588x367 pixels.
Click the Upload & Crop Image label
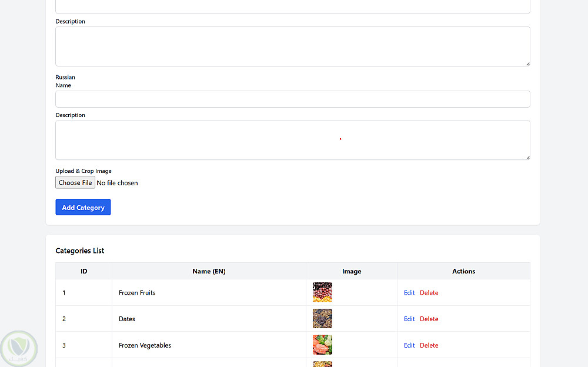[x=83, y=171]
